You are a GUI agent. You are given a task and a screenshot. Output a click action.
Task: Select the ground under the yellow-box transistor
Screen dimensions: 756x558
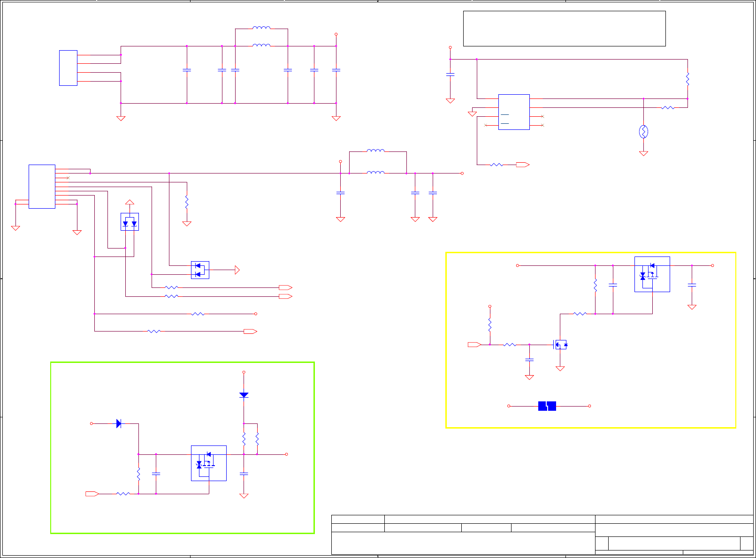560,369
